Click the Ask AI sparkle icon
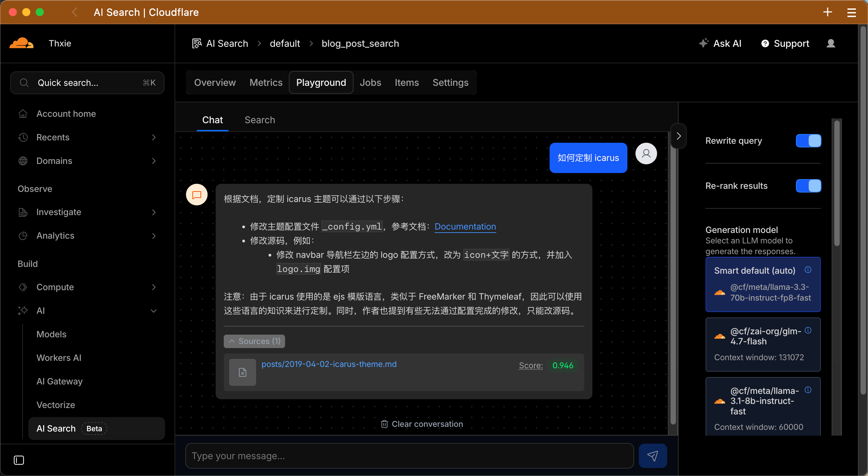 [x=704, y=43]
